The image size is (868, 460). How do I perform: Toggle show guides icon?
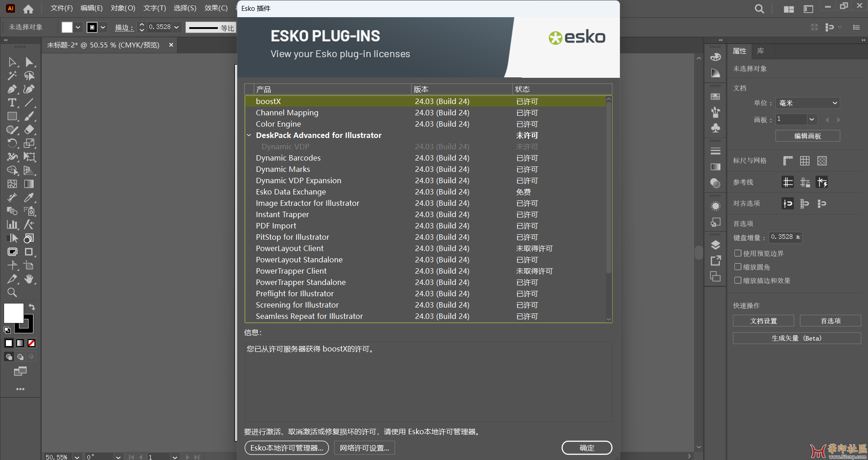pos(788,182)
